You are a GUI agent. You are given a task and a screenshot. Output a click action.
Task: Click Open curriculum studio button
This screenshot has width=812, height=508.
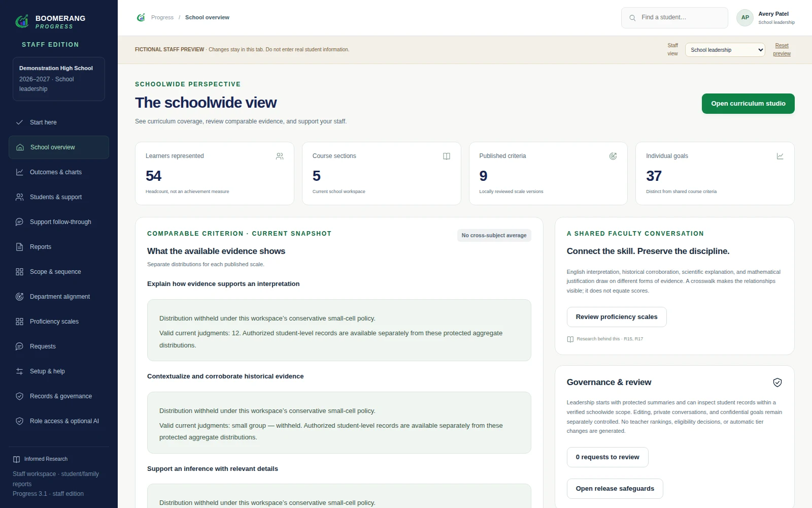748,104
